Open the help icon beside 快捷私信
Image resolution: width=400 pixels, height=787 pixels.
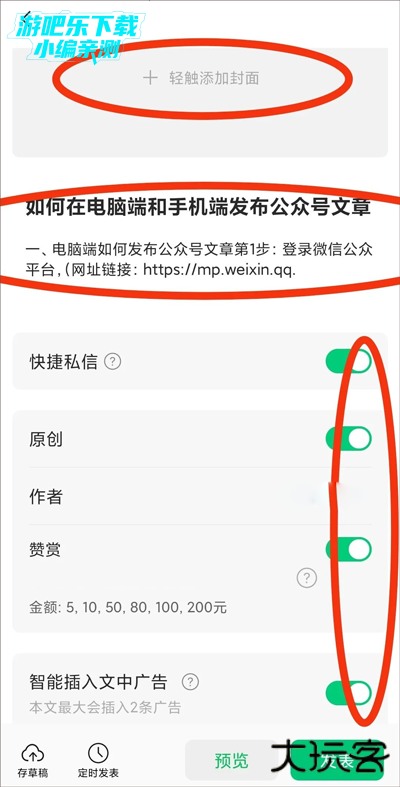(x=112, y=361)
